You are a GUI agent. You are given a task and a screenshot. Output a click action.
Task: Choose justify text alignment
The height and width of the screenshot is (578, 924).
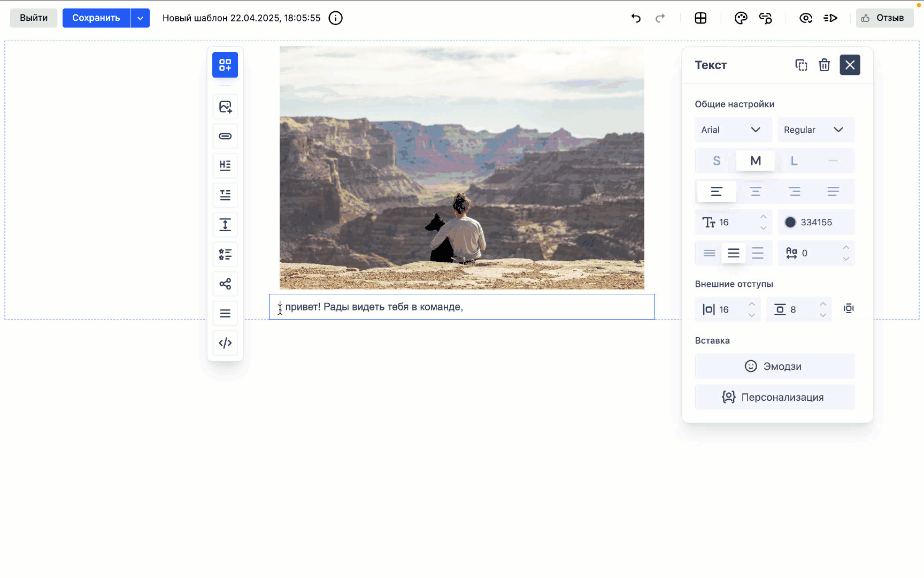click(x=833, y=192)
